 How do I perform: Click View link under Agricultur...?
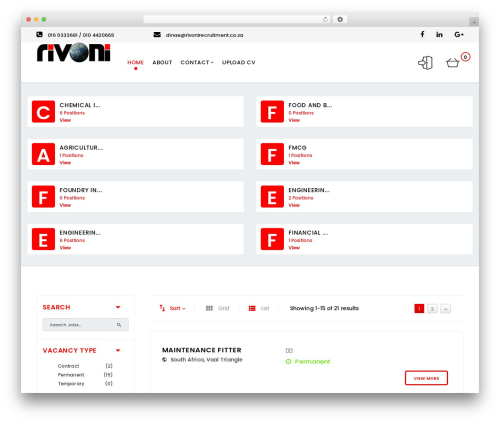(x=65, y=163)
